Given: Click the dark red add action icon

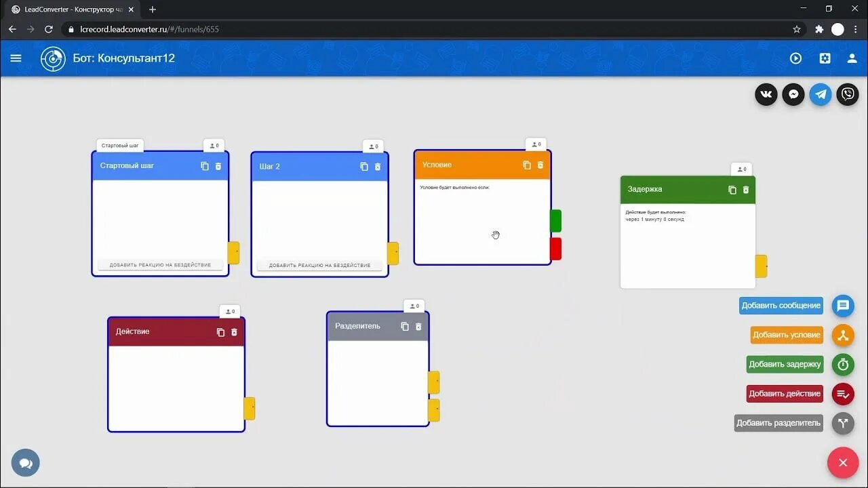Looking at the screenshot, I should [843, 394].
